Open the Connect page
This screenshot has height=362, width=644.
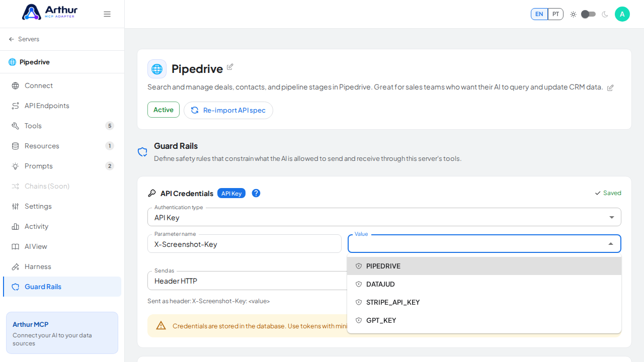(x=62, y=85)
